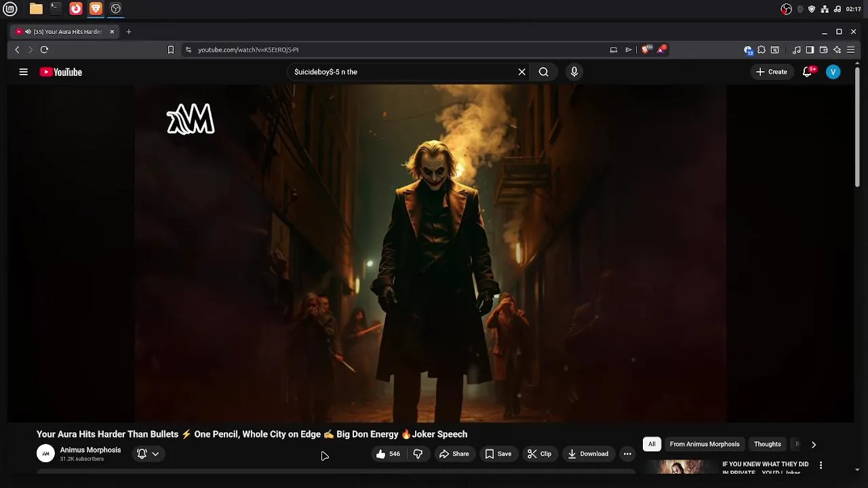Show more filter chips with arrow
This screenshot has width=868, height=488.
(814, 445)
